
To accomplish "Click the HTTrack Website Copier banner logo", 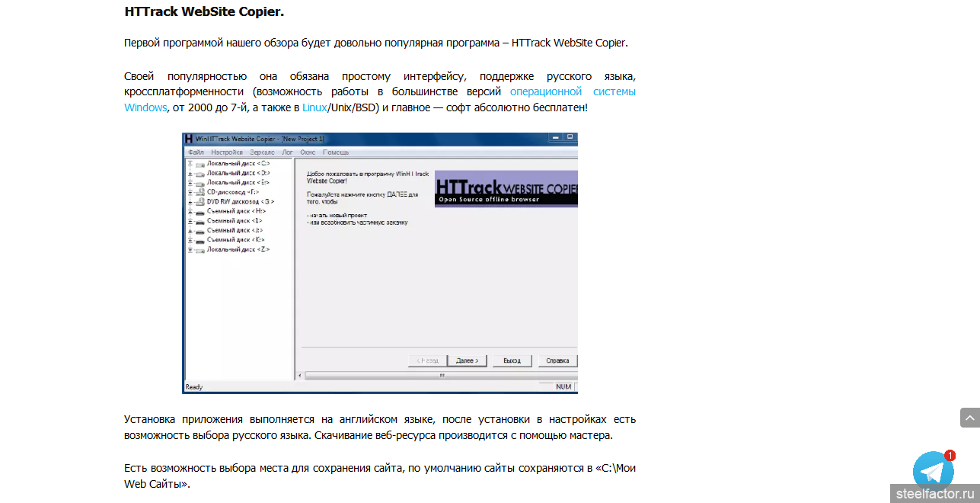I will (x=506, y=188).
